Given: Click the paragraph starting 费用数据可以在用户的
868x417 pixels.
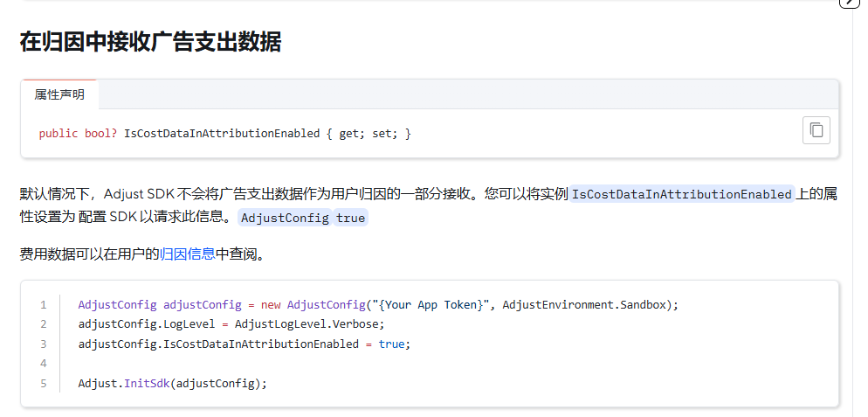Looking at the screenshot, I should pyautogui.click(x=142, y=254).
